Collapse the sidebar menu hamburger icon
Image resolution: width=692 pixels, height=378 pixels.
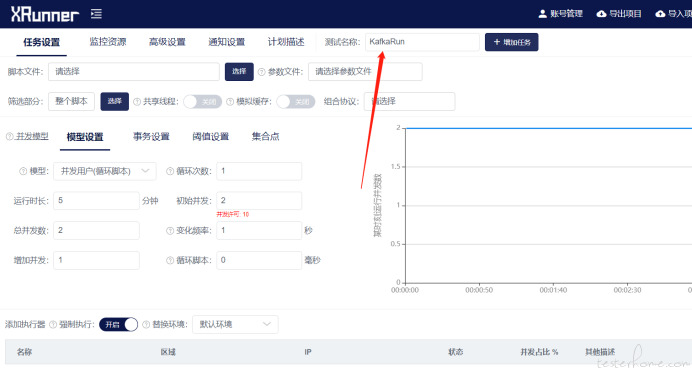(96, 14)
